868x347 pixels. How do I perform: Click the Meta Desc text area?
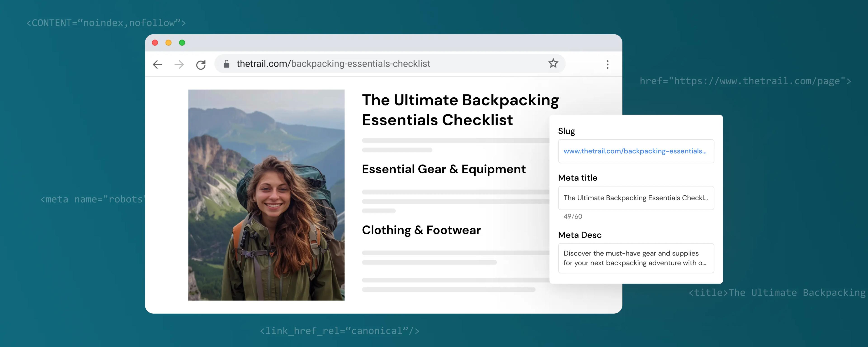tap(636, 258)
